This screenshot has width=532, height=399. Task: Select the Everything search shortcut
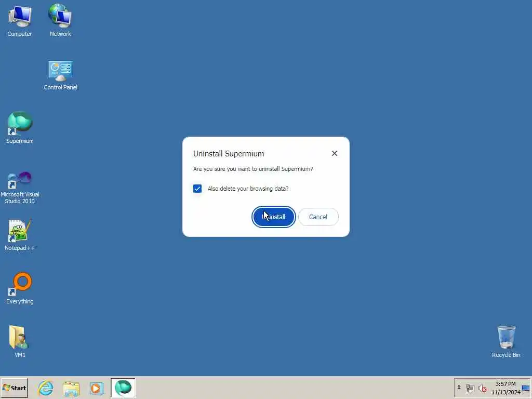click(20, 288)
